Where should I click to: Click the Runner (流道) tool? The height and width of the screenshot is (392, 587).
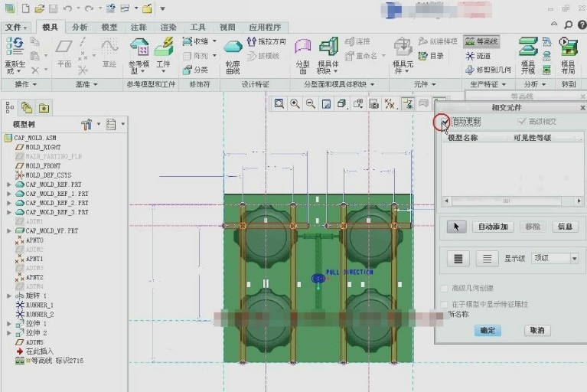(x=478, y=56)
